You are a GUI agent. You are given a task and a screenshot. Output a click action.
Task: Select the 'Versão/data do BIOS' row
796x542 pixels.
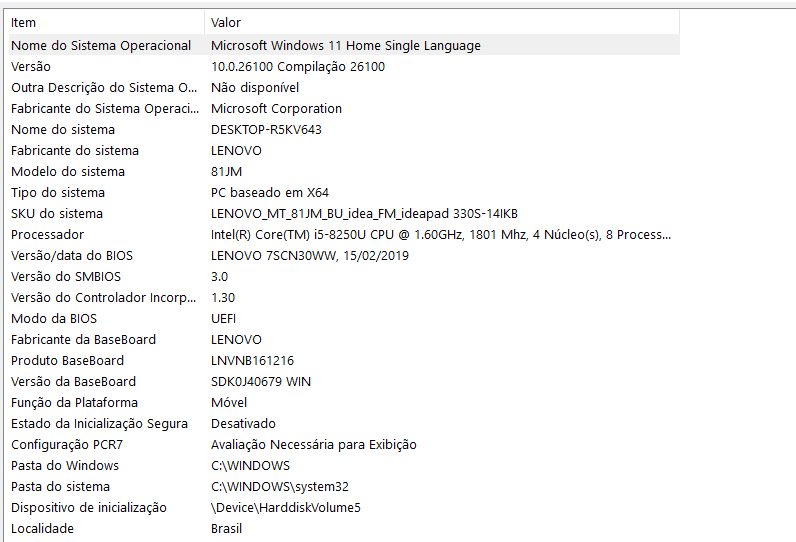pos(344,255)
